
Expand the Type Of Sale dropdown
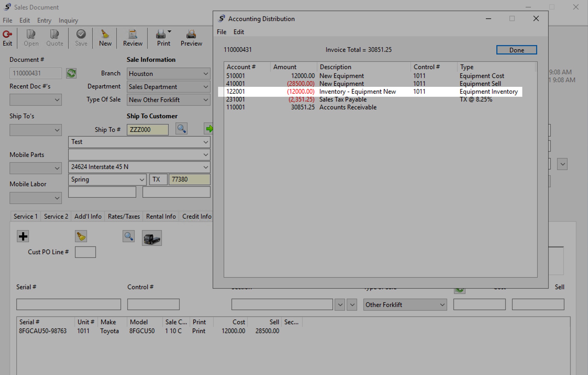(206, 100)
